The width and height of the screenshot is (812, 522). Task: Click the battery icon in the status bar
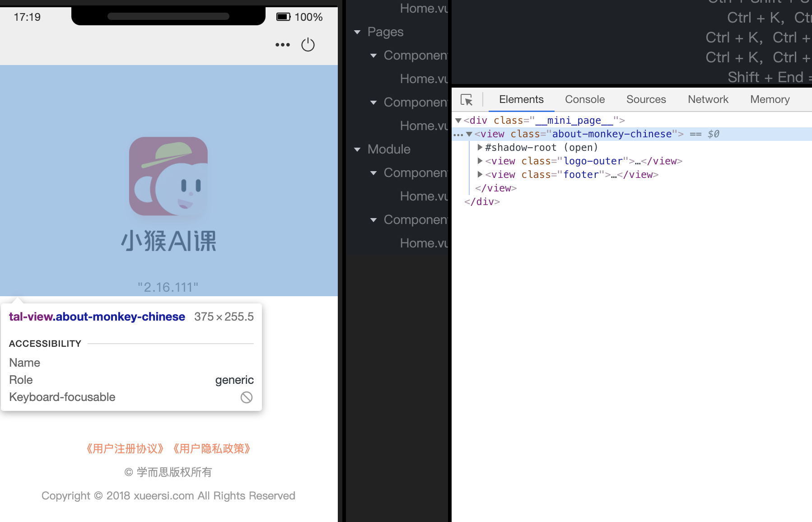click(x=284, y=17)
